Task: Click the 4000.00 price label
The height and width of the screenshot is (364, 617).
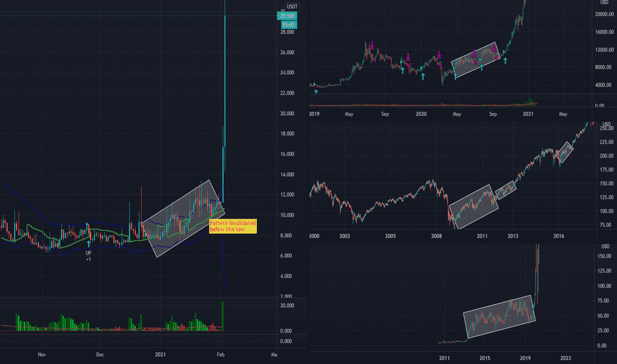Action: pyautogui.click(x=604, y=85)
